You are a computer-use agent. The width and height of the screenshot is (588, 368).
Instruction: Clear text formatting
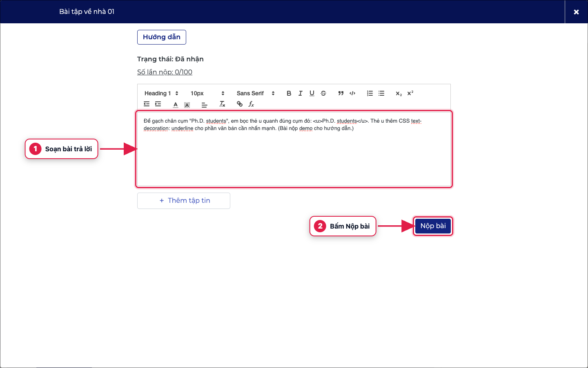tap(222, 104)
